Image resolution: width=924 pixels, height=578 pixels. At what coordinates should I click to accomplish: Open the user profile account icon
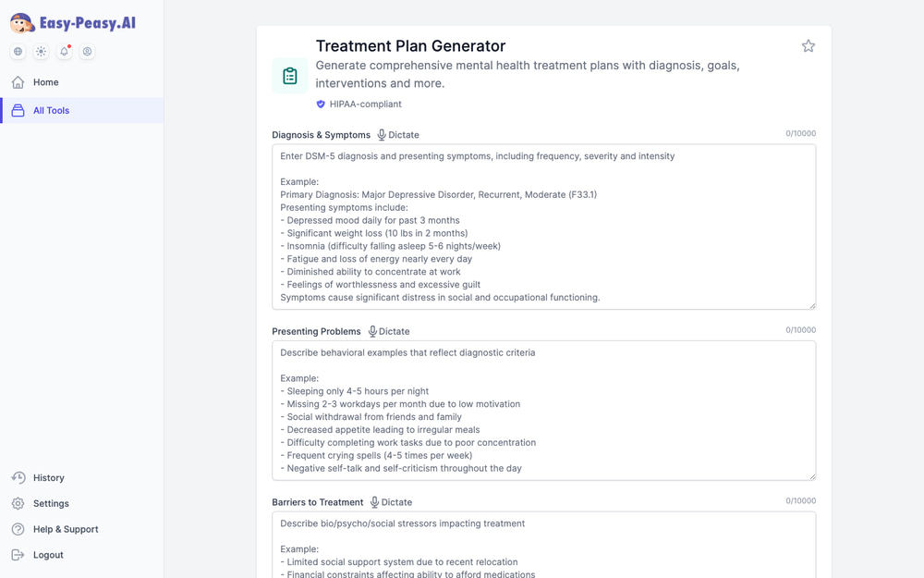[87, 51]
